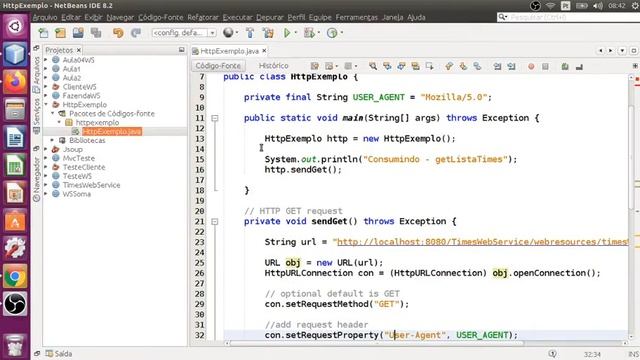Collapse sendGet method fold at line 21
Screen dimensions: 640x360
(215, 222)
